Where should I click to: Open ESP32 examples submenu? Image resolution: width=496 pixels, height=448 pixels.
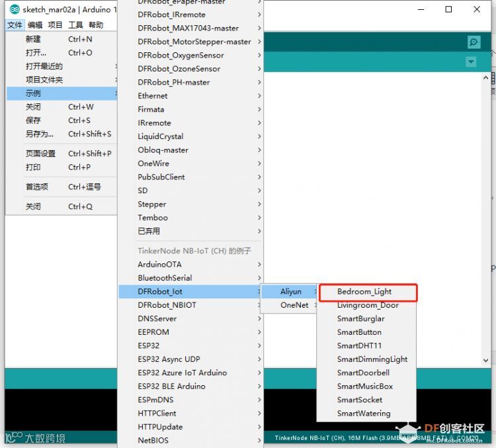point(190,345)
